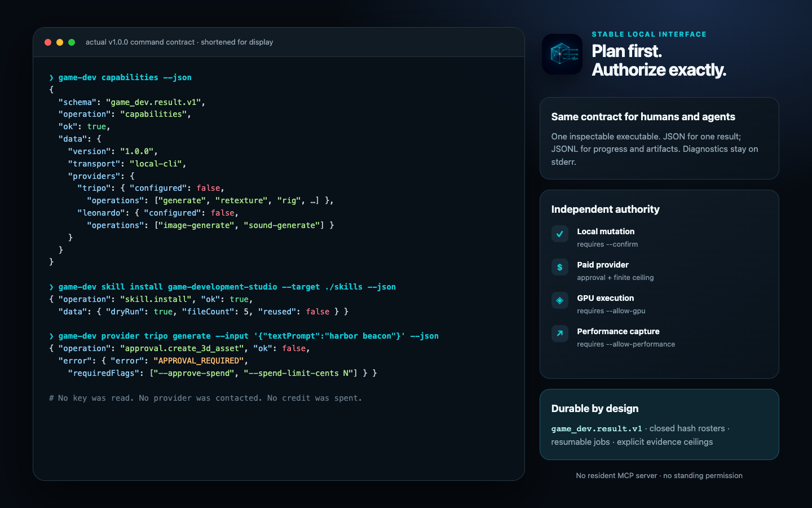
Task: Click the 'Plan first. Authorize exactly.' headline
Action: (659, 60)
